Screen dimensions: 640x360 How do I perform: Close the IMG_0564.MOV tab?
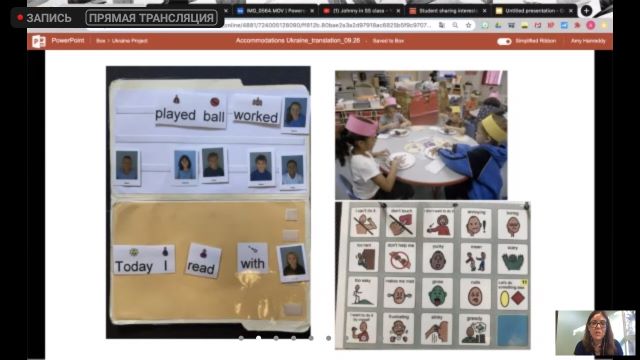coord(312,11)
